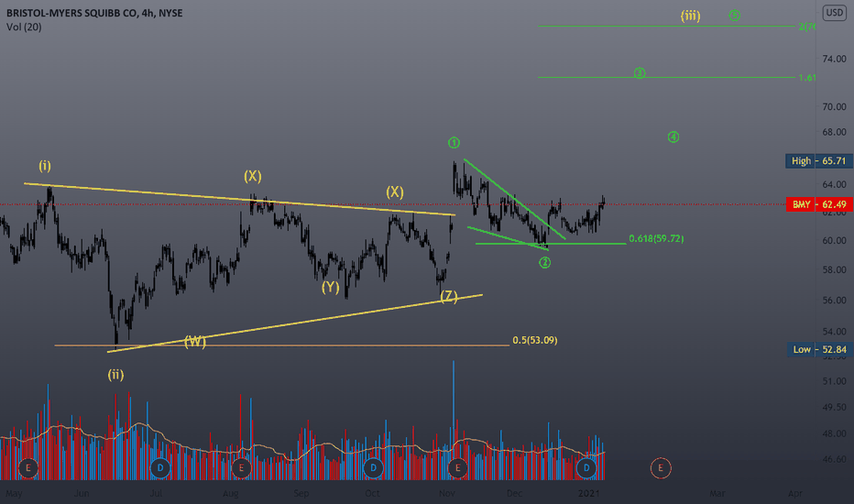Click the green circled 1 wave label

tap(454, 143)
